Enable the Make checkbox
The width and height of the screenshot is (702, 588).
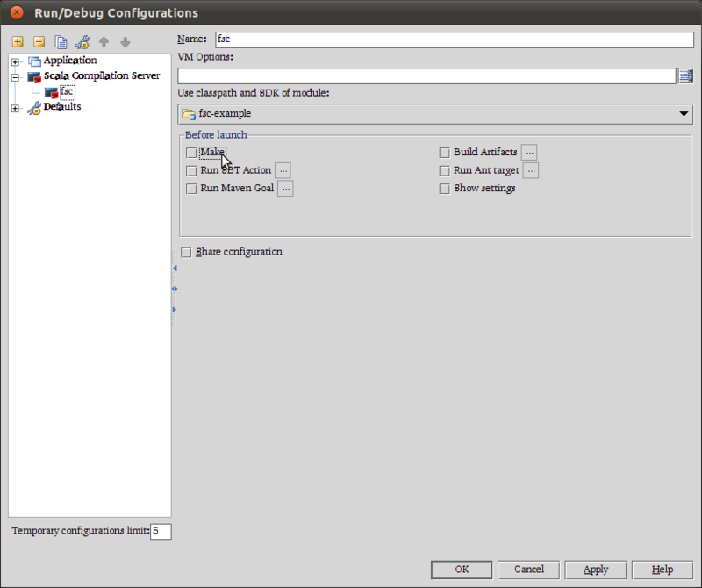pos(191,153)
